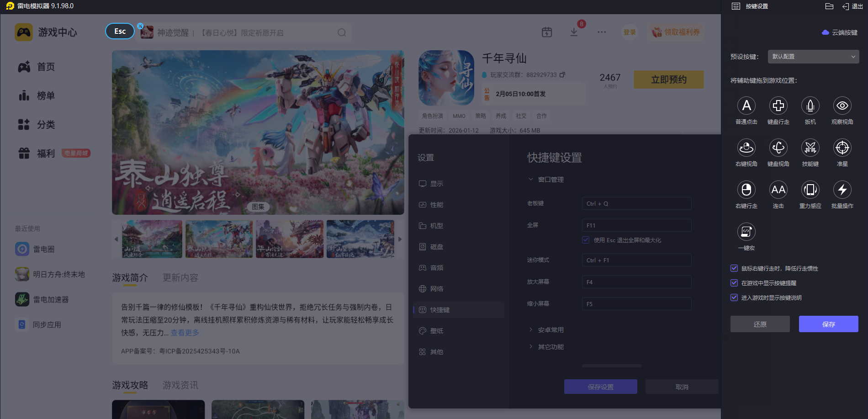Viewport: 868px width, 419px height.
Task: Select the 重力感应 gravity sensor icon
Action: (x=810, y=190)
